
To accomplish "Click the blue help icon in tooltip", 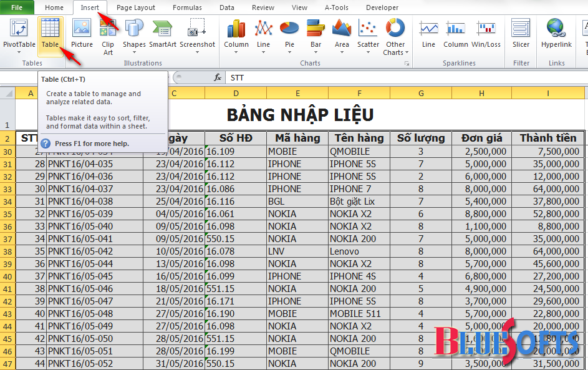I will click(x=46, y=144).
